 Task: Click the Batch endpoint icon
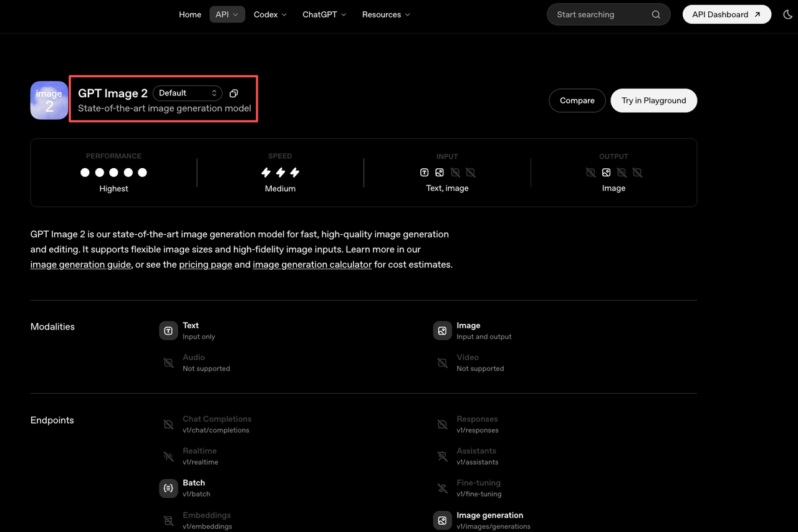168,488
